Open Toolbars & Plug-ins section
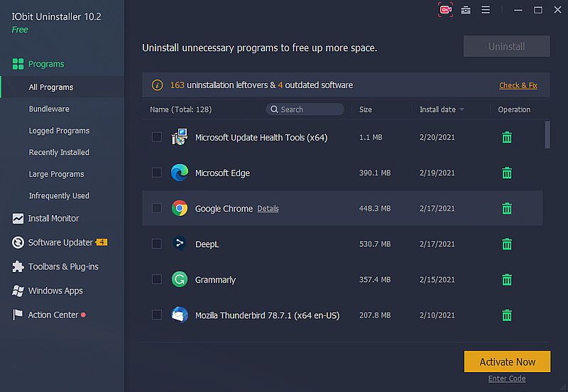 click(63, 266)
